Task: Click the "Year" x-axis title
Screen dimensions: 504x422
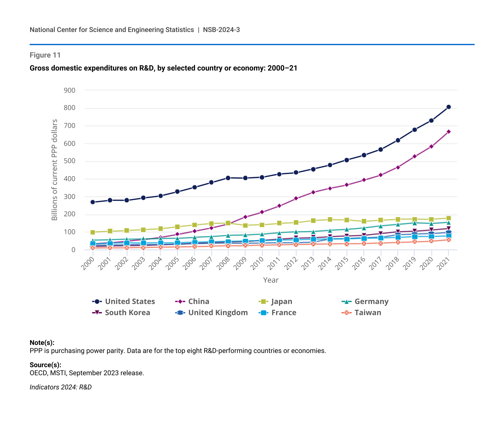Action: [x=271, y=280]
